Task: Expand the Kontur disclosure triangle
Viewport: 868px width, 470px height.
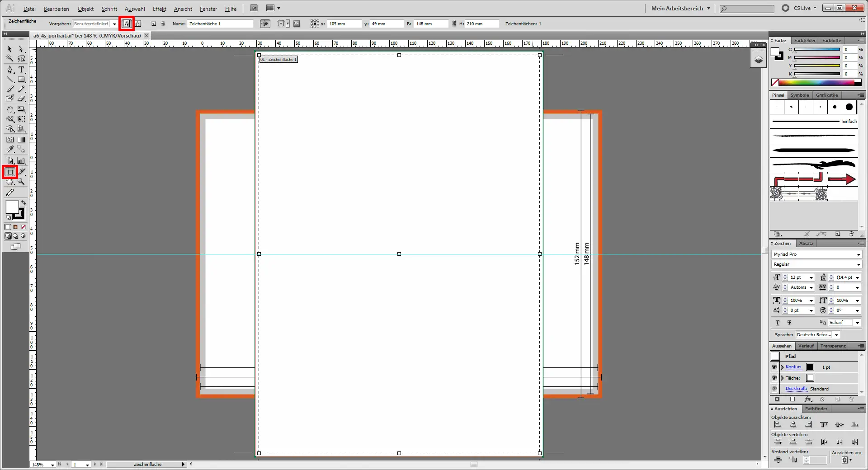Action: click(782, 367)
